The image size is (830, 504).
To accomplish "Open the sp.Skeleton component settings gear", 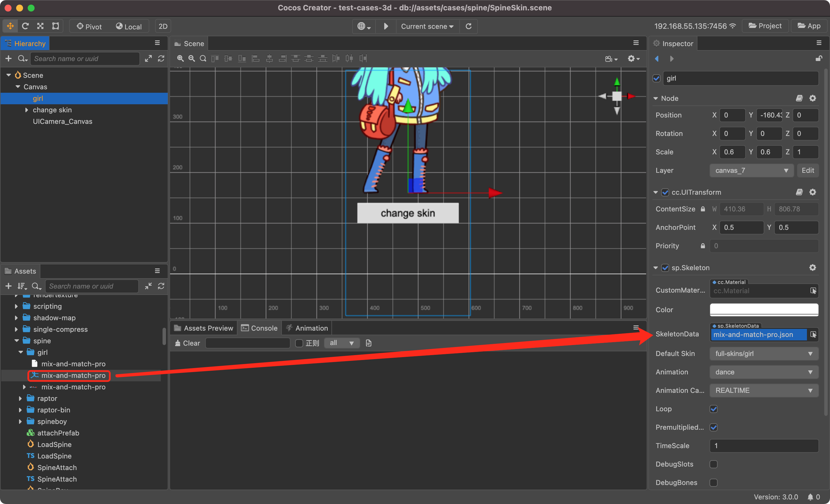I will [813, 267].
